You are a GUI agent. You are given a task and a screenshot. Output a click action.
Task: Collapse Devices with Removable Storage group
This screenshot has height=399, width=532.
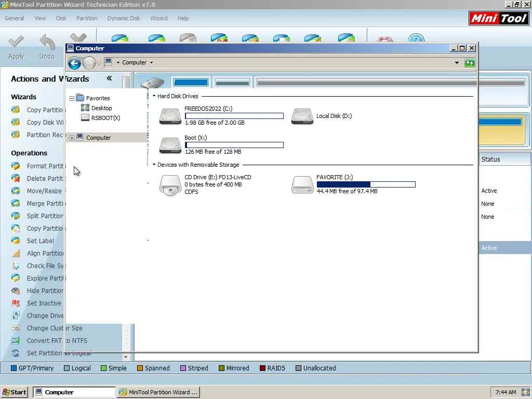pyautogui.click(x=154, y=165)
